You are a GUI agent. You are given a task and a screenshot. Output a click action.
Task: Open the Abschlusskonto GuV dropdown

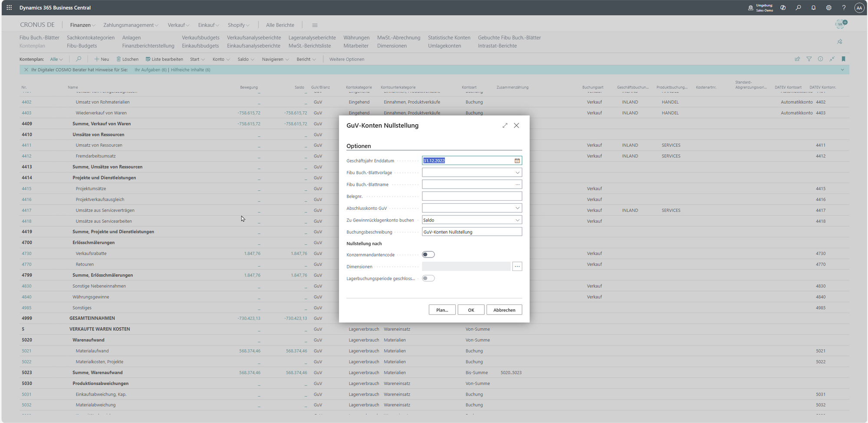click(517, 208)
